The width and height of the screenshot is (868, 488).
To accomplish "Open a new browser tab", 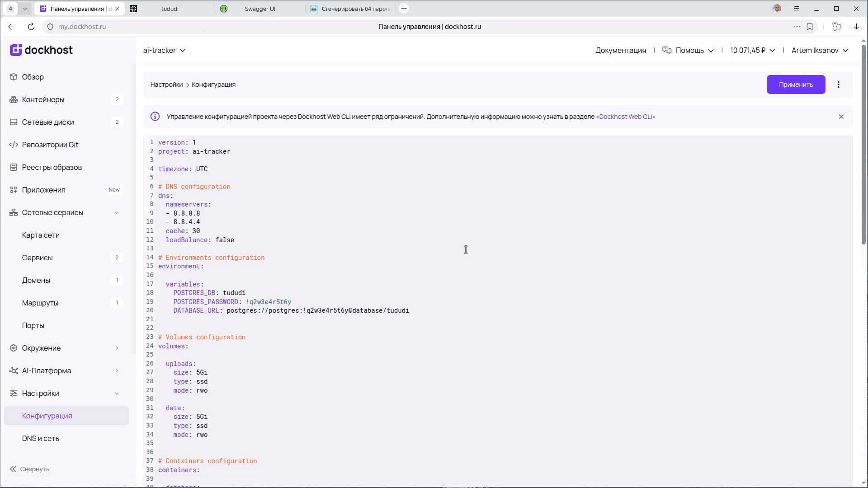I will tap(404, 9).
